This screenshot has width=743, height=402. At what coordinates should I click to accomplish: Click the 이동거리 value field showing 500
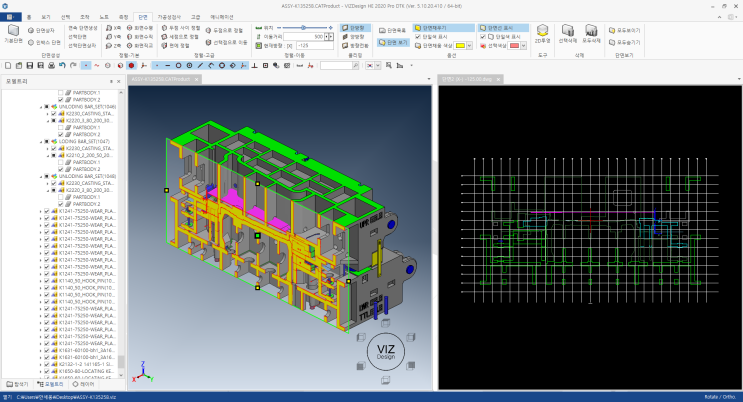pyautogui.click(x=304, y=37)
